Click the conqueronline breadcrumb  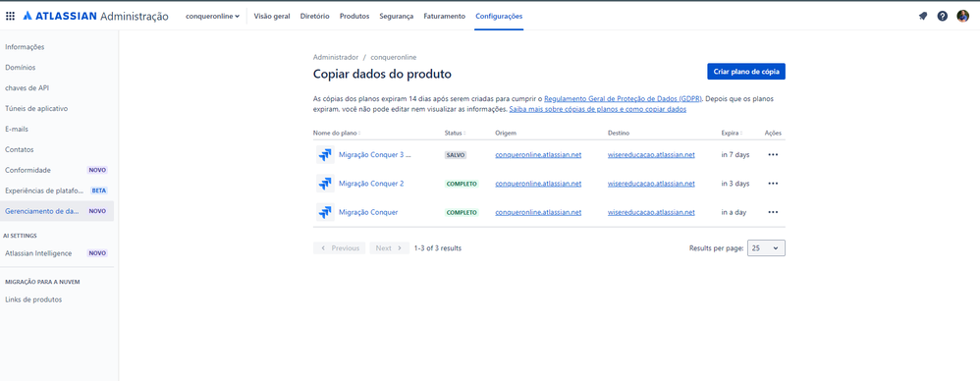pyautogui.click(x=393, y=57)
